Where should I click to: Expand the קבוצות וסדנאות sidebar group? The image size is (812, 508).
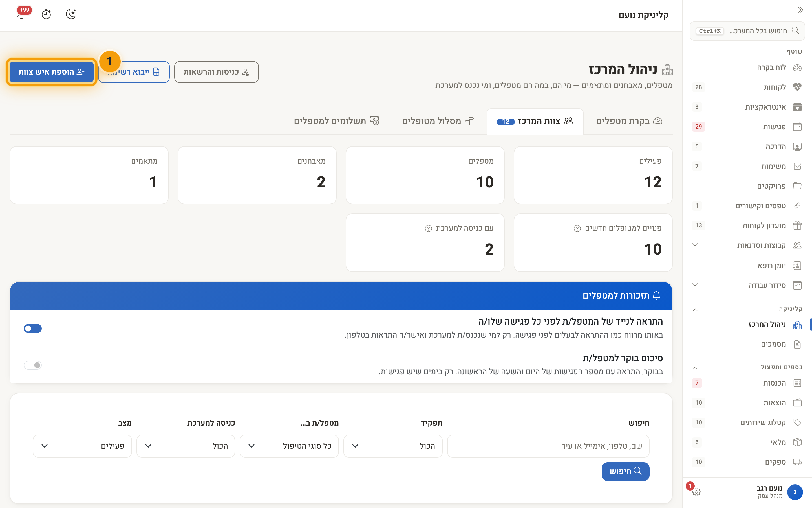pos(695,245)
